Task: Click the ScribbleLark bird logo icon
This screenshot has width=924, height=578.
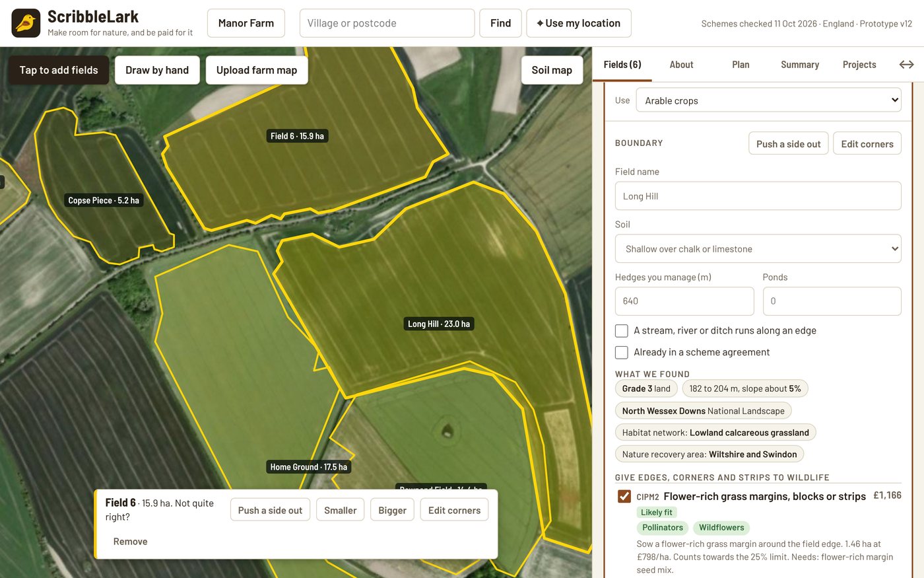Action: tap(26, 23)
